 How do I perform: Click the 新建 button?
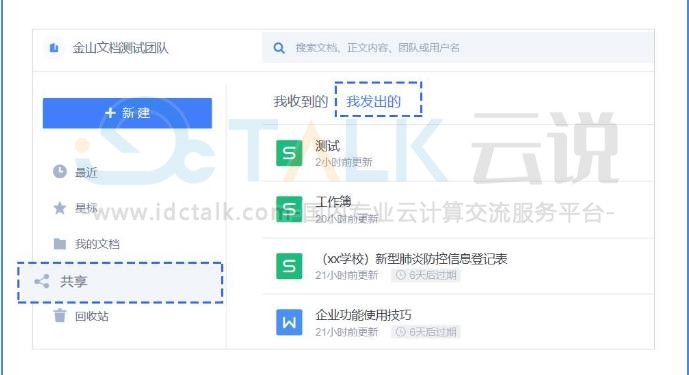(127, 113)
